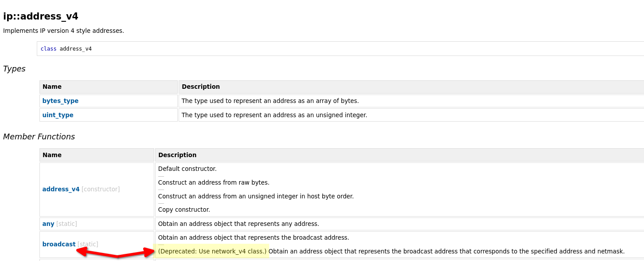Click the ip::address_v4 page heading

[41, 16]
